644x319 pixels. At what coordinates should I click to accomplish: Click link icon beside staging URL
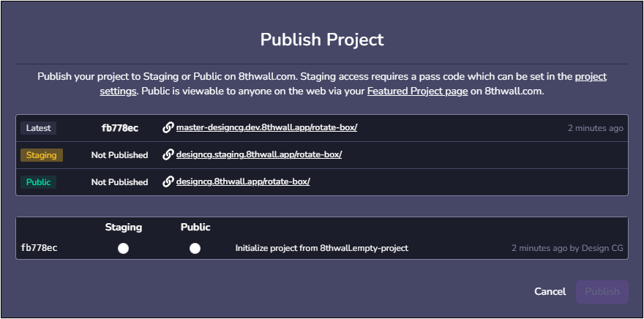(x=168, y=154)
